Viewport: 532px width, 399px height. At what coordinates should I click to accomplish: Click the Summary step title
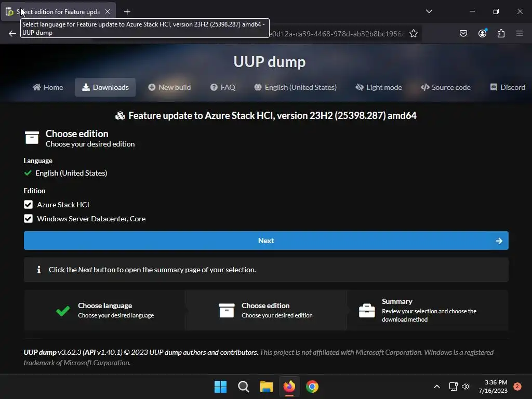pyautogui.click(x=397, y=301)
